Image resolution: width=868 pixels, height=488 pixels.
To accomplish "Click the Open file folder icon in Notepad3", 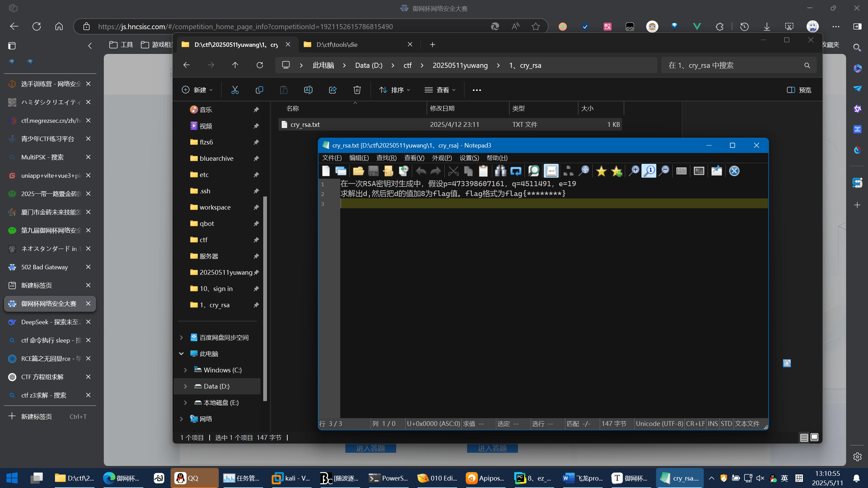I will click(x=358, y=171).
